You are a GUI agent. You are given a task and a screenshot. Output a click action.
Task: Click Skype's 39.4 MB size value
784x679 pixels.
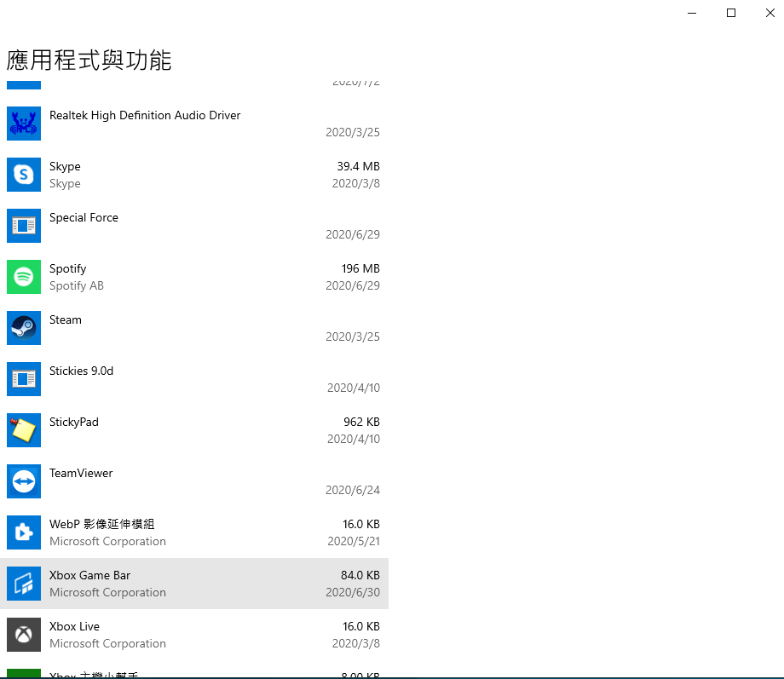pyautogui.click(x=359, y=166)
